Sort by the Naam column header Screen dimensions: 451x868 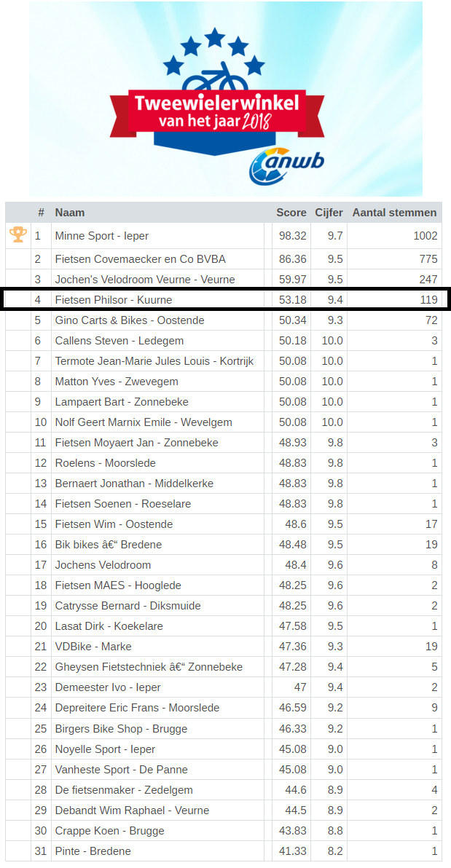point(70,213)
